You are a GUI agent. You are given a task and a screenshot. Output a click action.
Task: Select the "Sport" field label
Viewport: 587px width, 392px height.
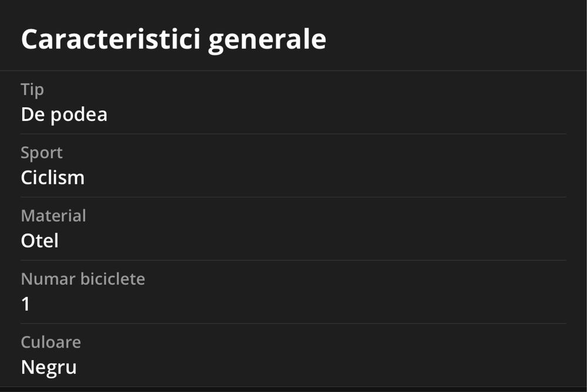(42, 153)
